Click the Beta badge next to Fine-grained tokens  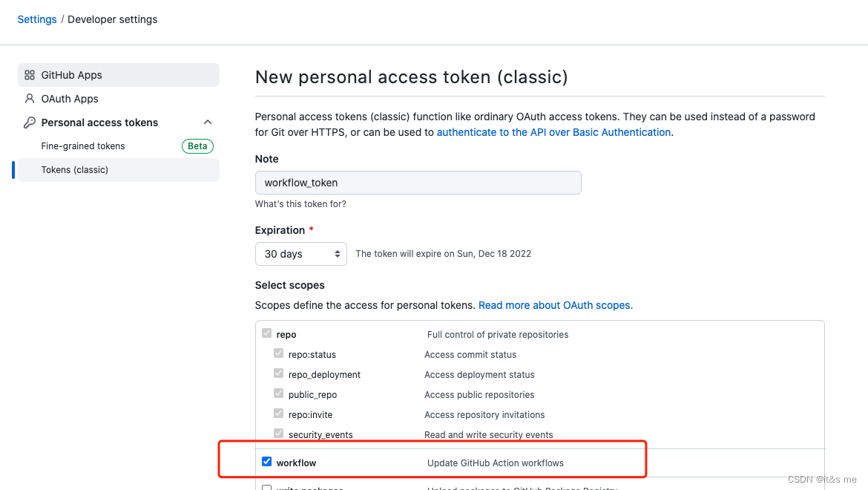[x=197, y=146]
